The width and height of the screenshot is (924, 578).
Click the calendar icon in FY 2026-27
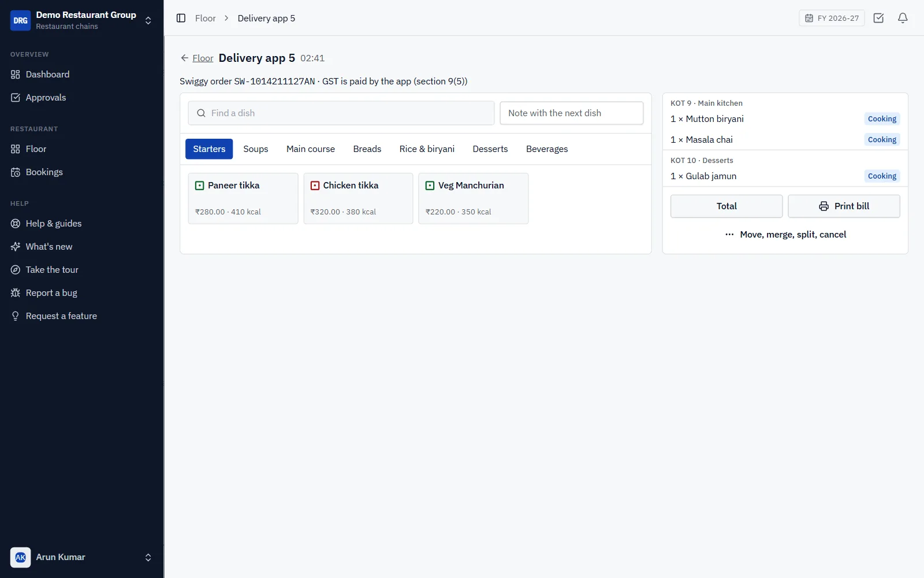[x=809, y=18]
